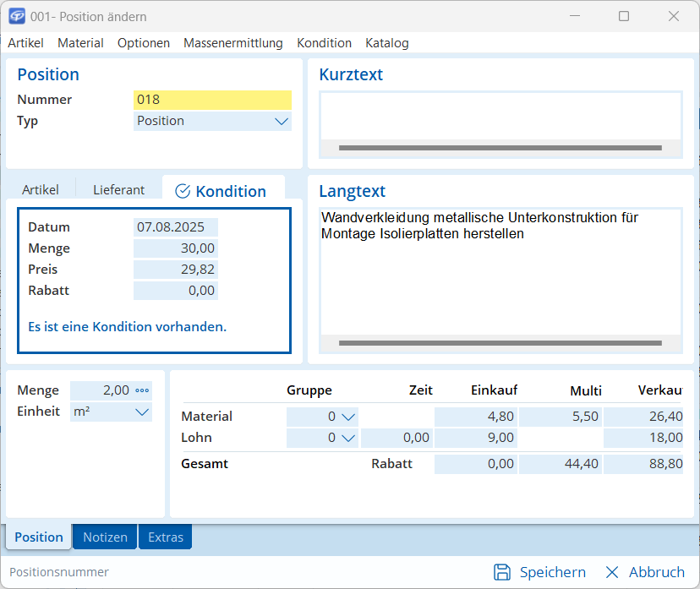Maximize the Position ändern window

click(624, 16)
